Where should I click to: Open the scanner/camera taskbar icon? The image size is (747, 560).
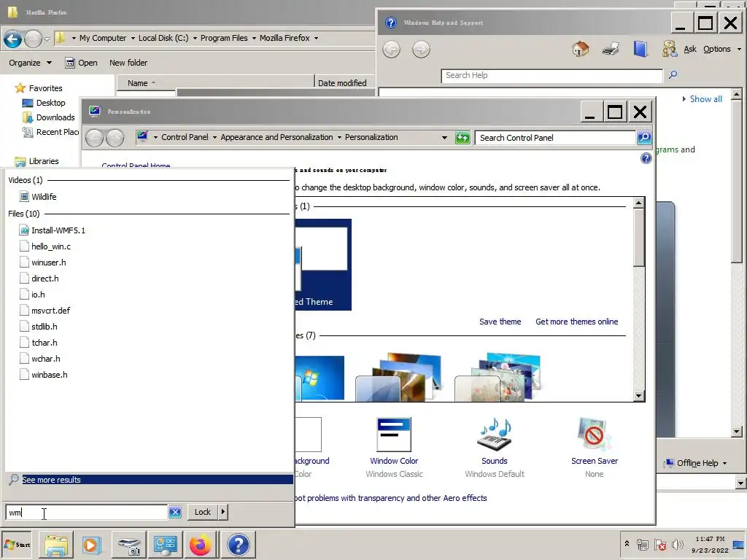(128, 545)
